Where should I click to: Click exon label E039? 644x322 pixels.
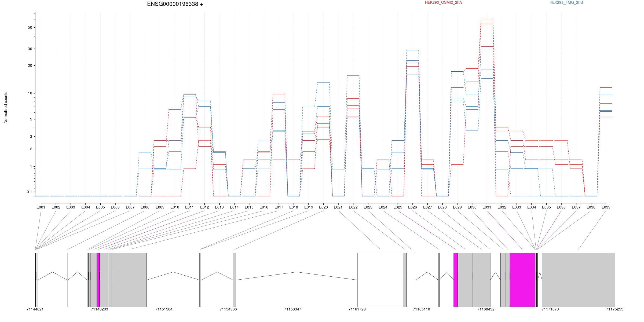(606, 207)
